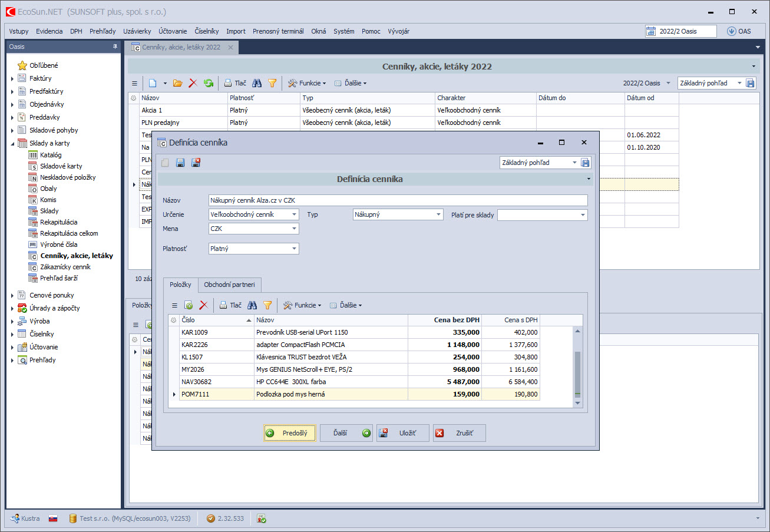
Task: Click save-and-close icon in Definícia cenníka dialog toolbar
Action: (x=196, y=163)
